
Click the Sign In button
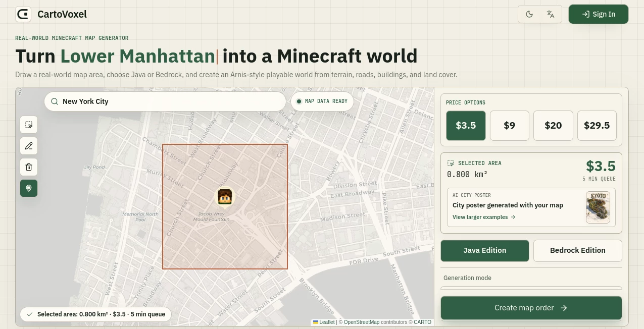(x=599, y=14)
